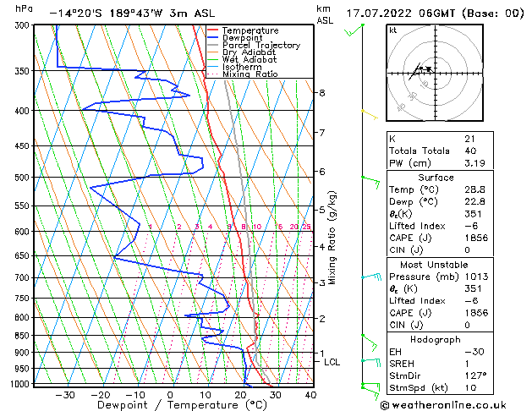Click the 'Surface' section header
The image size is (532, 411).
tap(436, 178)
